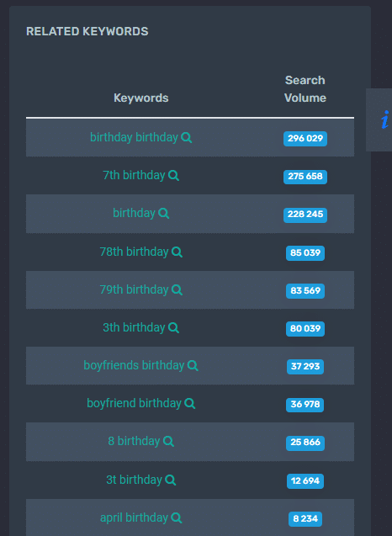Click the 296 029 search volume badge
This screenshot has height=536, width=392.
(x=305, y=139)
